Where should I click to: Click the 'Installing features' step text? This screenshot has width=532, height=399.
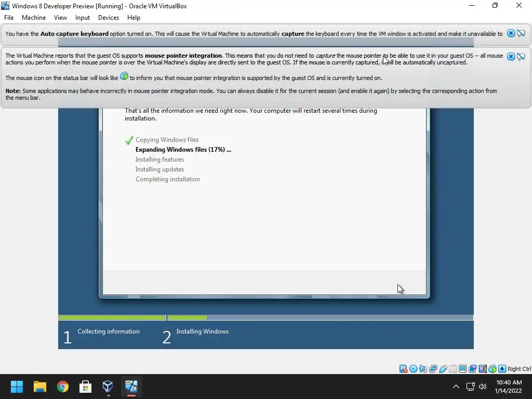159,159
